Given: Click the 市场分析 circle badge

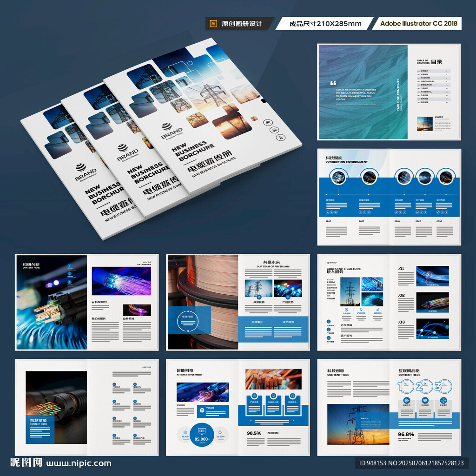Looking at the screenshot, I should tap(188, 321).
